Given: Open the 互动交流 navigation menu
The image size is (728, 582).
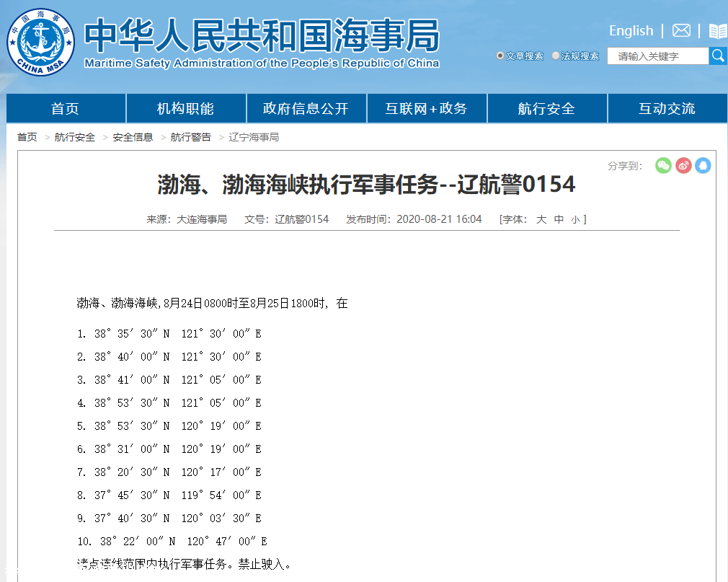Looking at the screenshot, I should coord(667,108).
